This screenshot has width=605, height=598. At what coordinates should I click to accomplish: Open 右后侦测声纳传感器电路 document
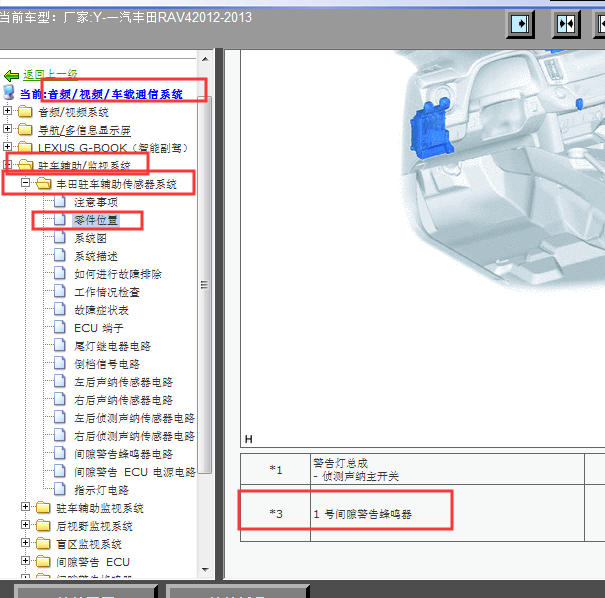(x=135, y=436)
